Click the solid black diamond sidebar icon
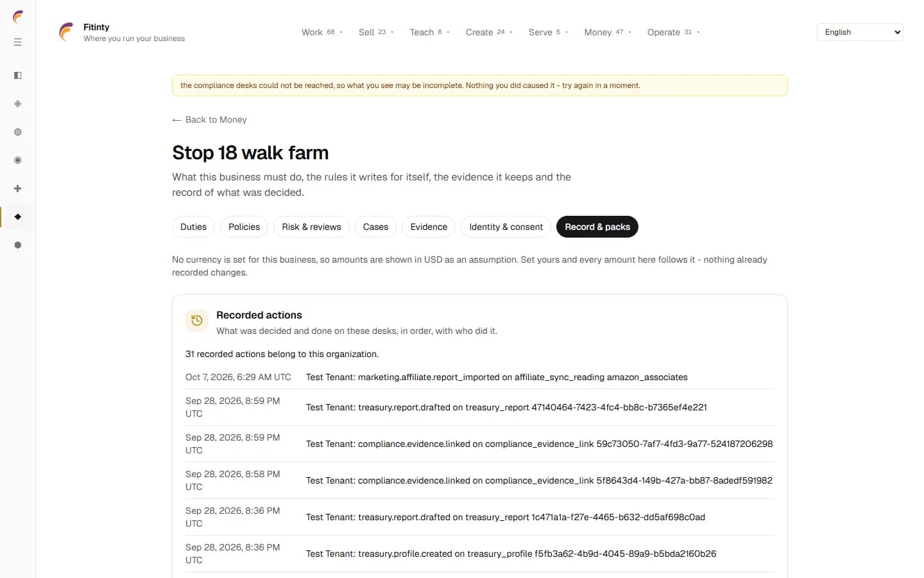 [18, 217]
